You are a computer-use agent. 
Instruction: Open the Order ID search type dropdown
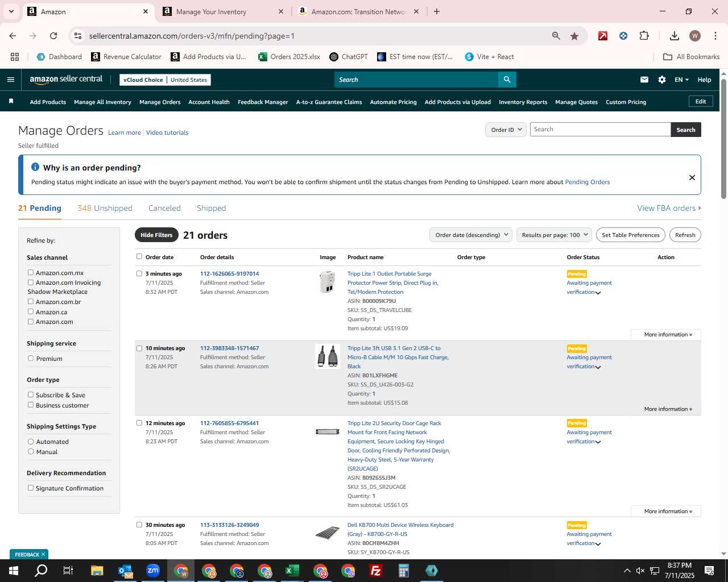point(505,130)
